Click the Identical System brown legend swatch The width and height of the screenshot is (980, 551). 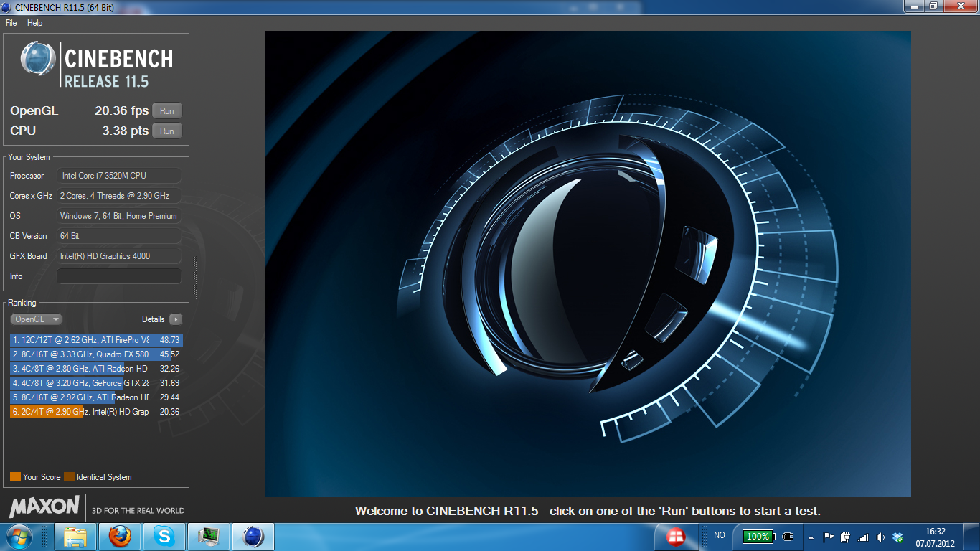coord(69,477)
